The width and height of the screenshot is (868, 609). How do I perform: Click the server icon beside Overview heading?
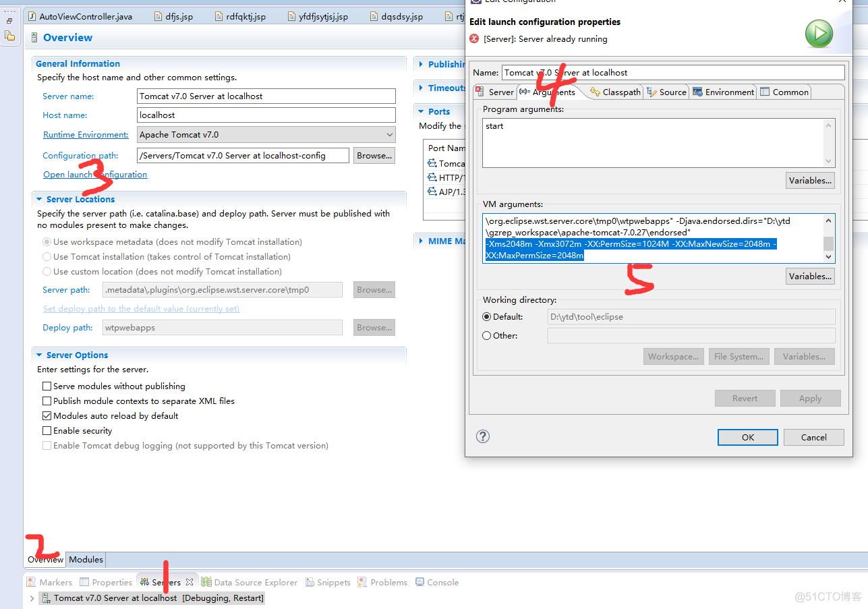[35, 38]
